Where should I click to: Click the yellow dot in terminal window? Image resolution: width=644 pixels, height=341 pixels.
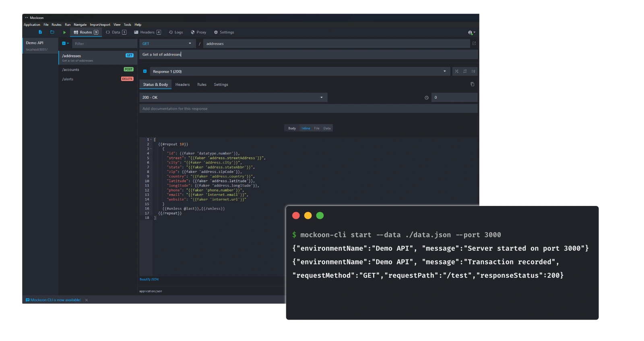(x=308, y=216)
